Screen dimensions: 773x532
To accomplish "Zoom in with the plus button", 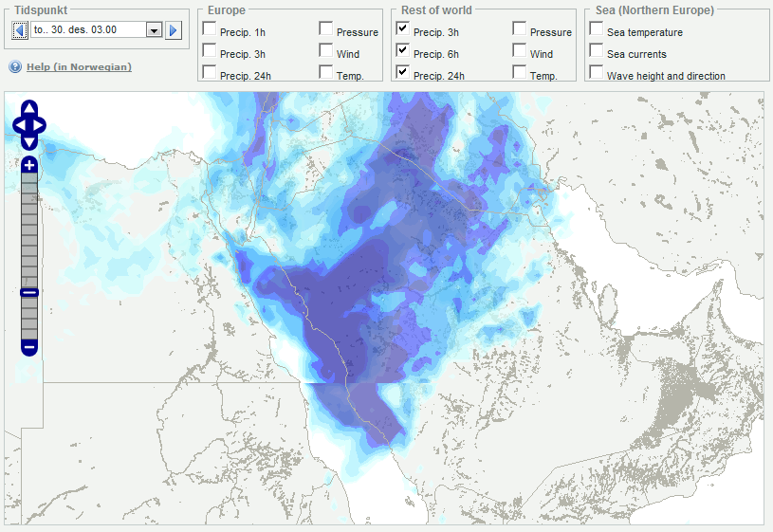I will pyautogui.click(x=29, y=165).
